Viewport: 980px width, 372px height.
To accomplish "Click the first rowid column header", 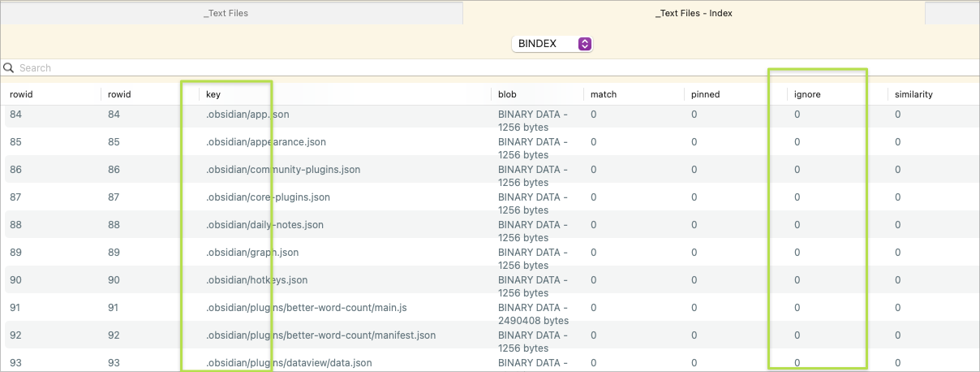I will click(21, 94).
